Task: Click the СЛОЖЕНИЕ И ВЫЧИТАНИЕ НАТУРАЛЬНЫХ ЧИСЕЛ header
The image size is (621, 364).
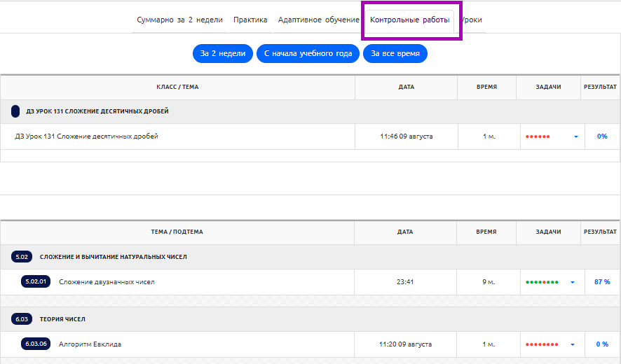Action: coord(114,257)
